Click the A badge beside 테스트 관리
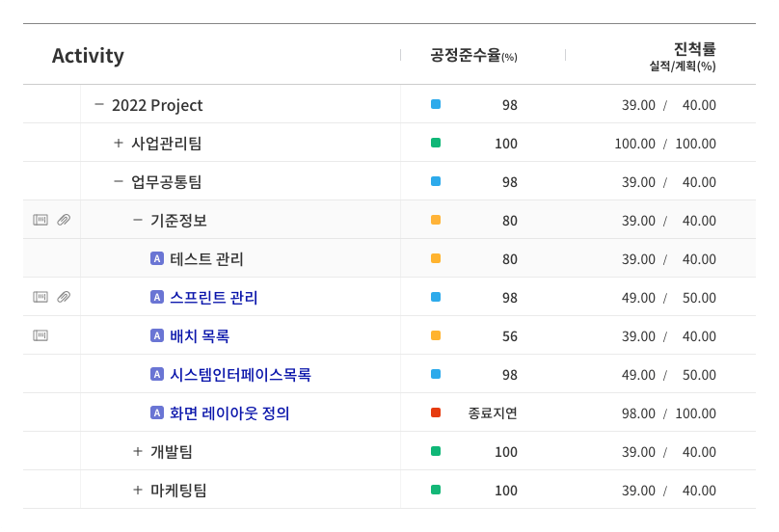 click(157, 258)
